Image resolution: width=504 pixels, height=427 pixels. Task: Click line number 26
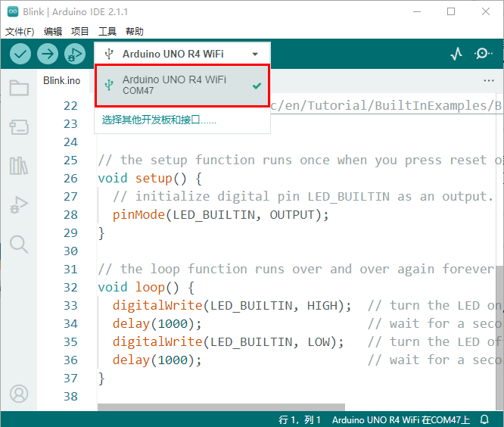point(70,178)
